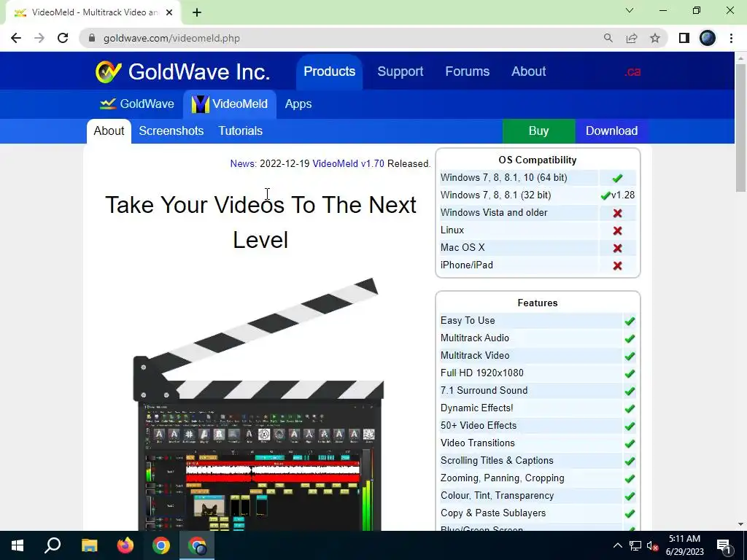Screen dimensions: 747x560
Task: Go to the Forums page
Action: point(468,71)
